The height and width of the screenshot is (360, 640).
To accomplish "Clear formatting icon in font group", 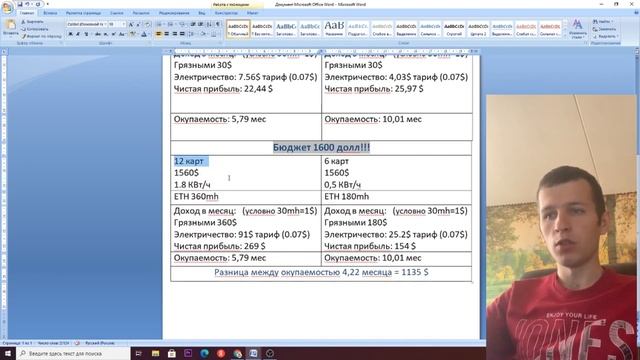I will point(148,24).
